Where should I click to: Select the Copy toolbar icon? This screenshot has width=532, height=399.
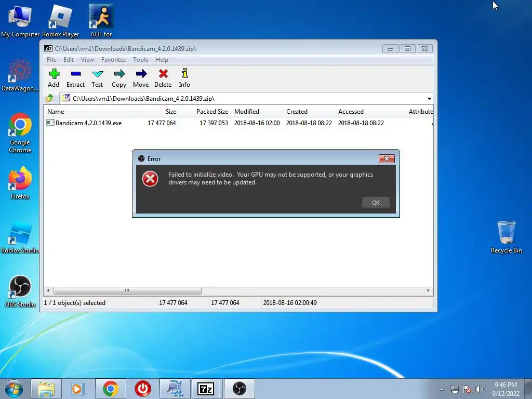click(x=119, y=78)
